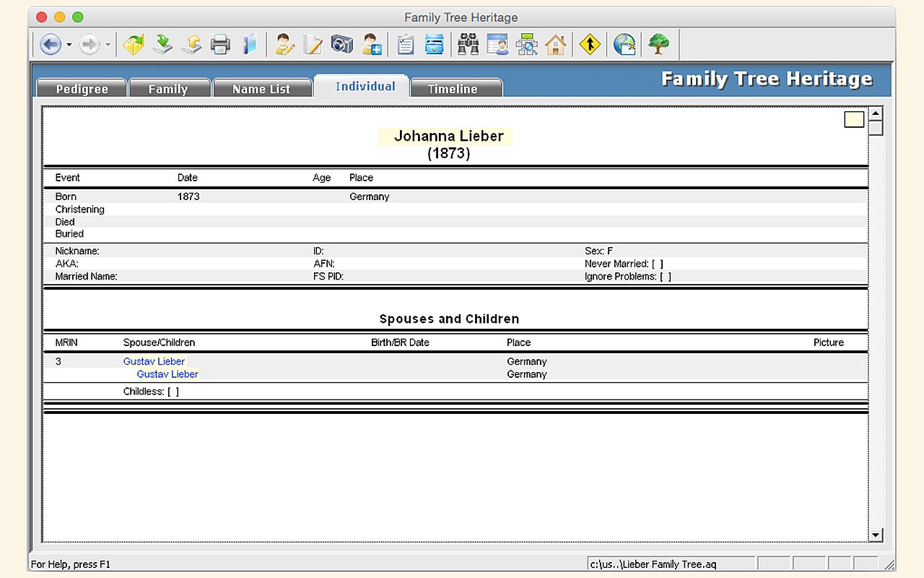Toggle the Never Married checkbox
This screenshot has width=924, height=578.
click(657, 264)
